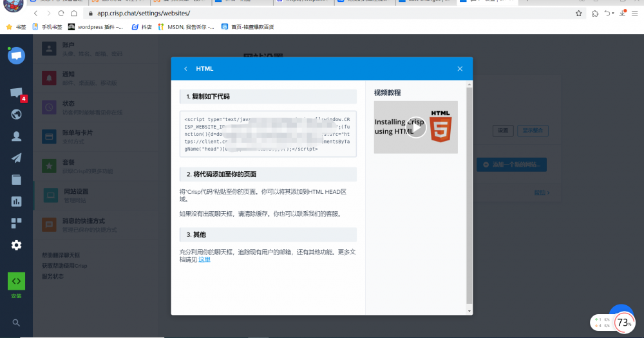Open the 书签 bookmarks folder
Image resolution: width=644 pixels, height=338 pixels.
(16, 26)
